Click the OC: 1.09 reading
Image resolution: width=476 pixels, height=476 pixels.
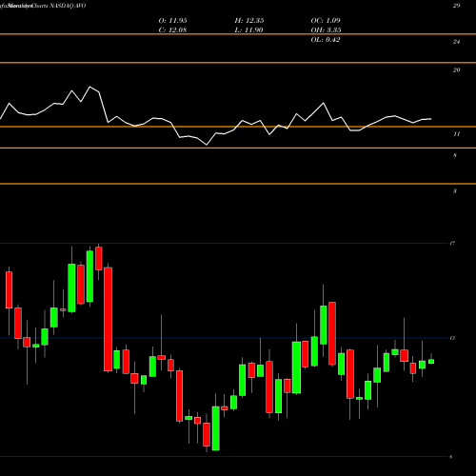pyautogui.click(x=326, y=21)
